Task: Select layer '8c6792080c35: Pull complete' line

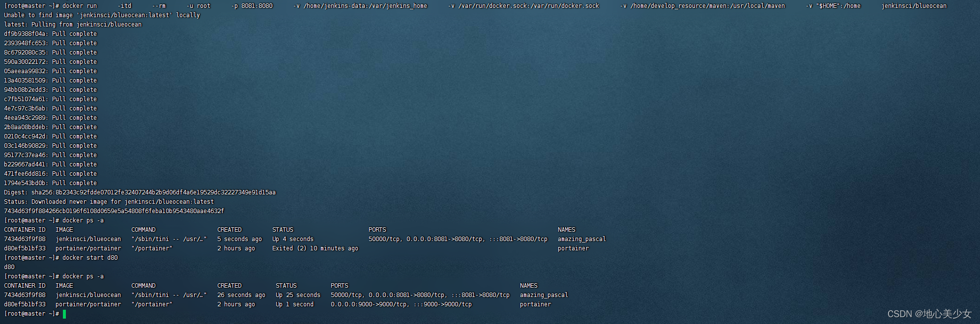Action: pos(51,53)
